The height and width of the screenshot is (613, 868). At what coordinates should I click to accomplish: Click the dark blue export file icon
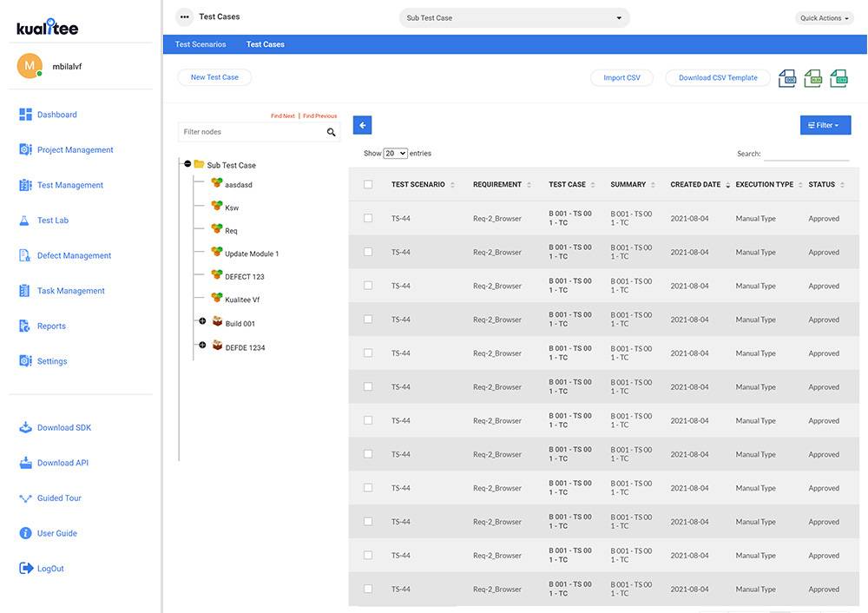click(787, 78)
